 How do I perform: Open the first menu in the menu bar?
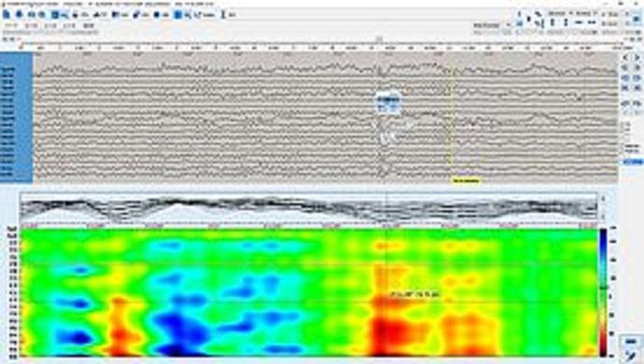pos(10,25)
